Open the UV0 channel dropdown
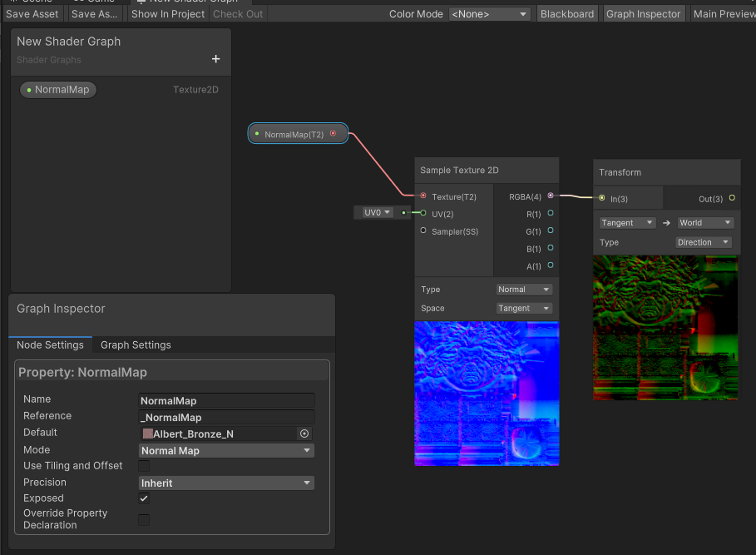 click(x=377, y=213)
